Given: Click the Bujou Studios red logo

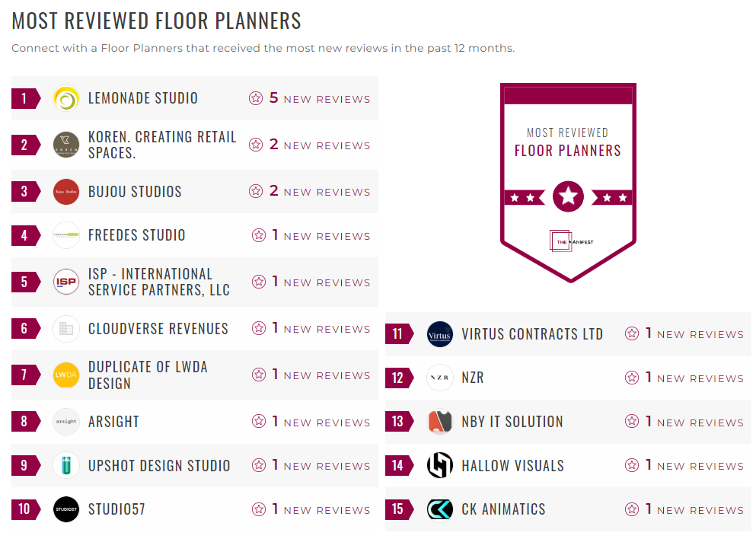Looking at the screenshot, I should (66, 191).
